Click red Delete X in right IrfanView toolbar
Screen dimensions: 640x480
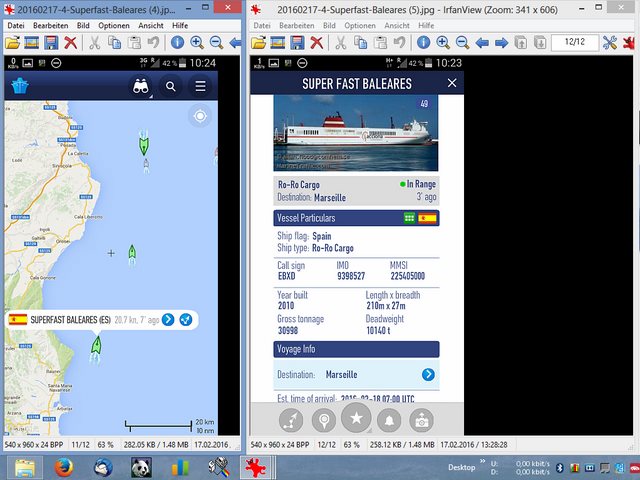pos(317,42)
